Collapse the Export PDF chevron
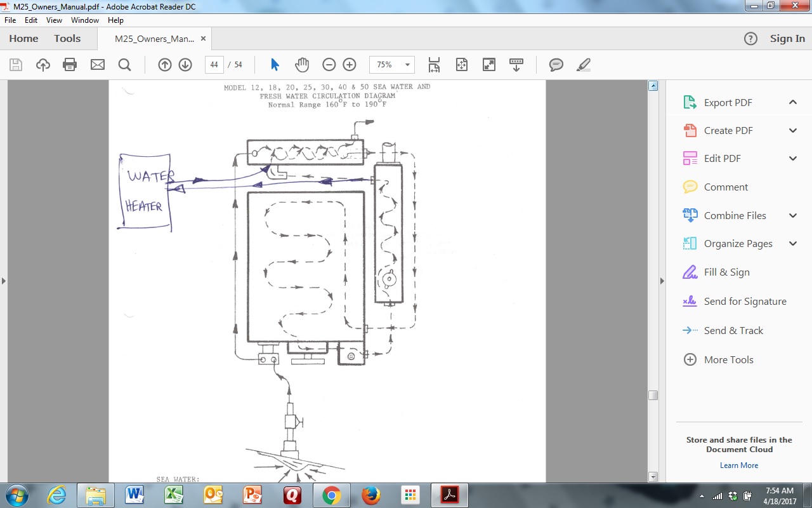 793,102
